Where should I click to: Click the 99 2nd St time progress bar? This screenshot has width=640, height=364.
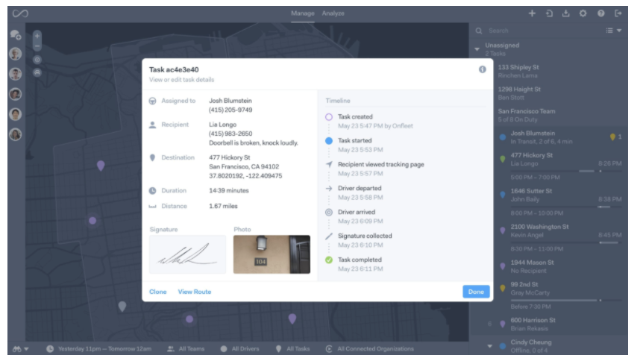(566, 301)
